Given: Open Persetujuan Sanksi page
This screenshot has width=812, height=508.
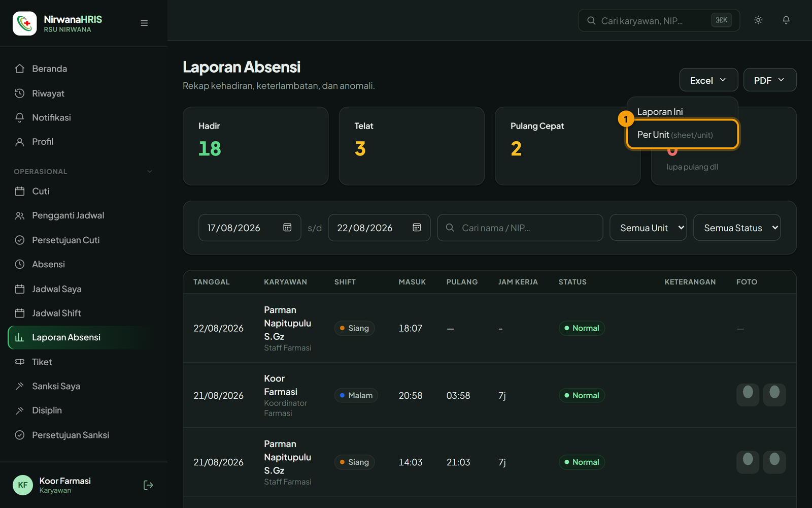Looking at the screenshot, I should pos(84,435).
